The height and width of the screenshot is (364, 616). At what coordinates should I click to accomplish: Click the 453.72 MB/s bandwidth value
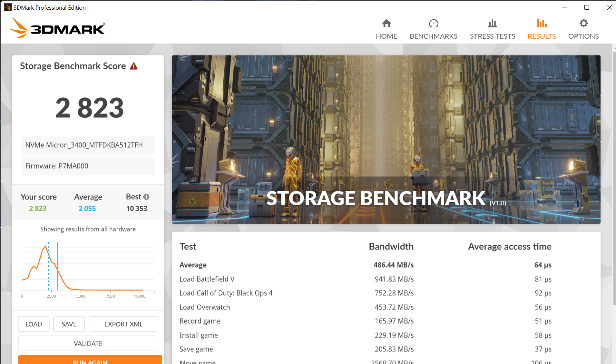[x=394, y=307]
